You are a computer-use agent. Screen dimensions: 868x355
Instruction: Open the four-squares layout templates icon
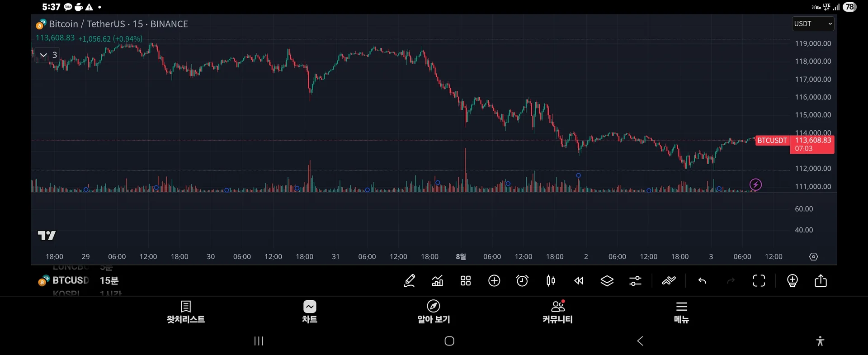point(466,281)
